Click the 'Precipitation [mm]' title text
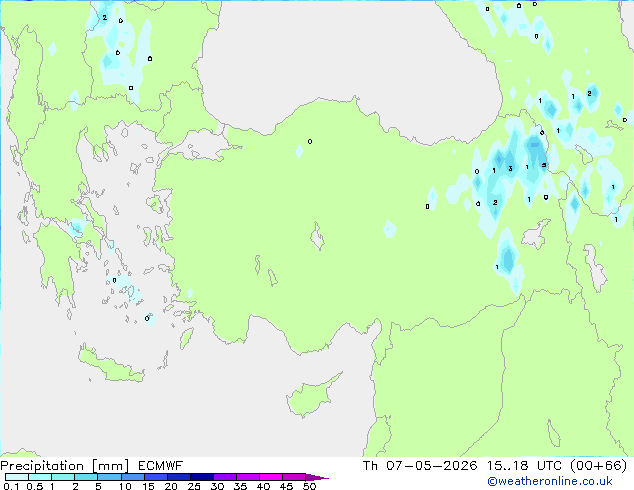 65,466
